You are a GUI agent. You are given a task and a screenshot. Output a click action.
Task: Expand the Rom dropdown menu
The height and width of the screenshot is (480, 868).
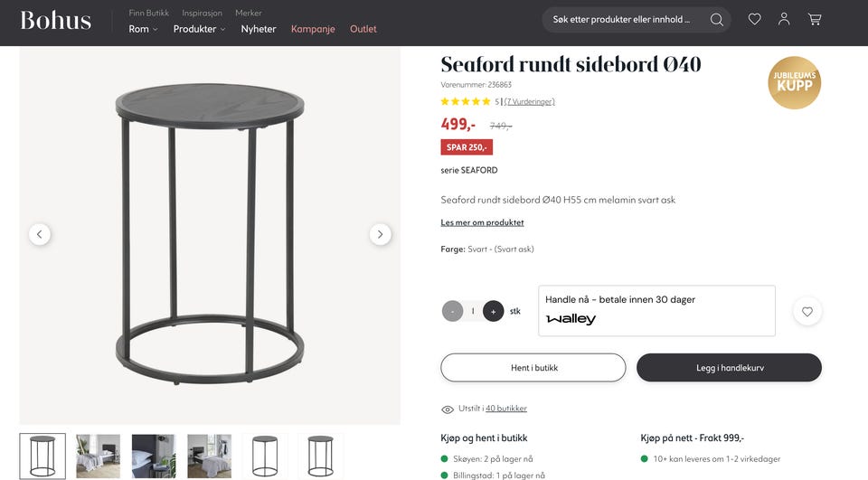(x=144, y=29)
